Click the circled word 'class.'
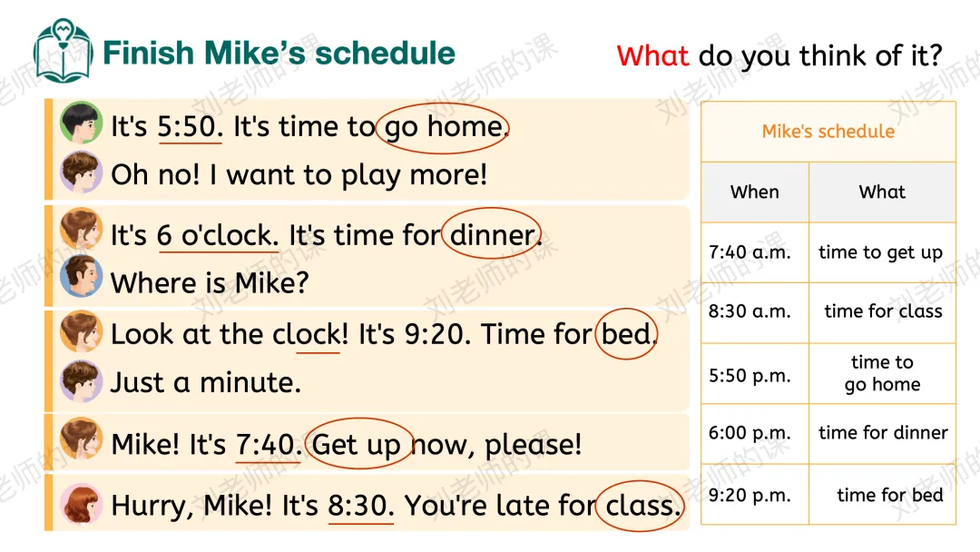 pyautogui.click(x=640, y=506)
